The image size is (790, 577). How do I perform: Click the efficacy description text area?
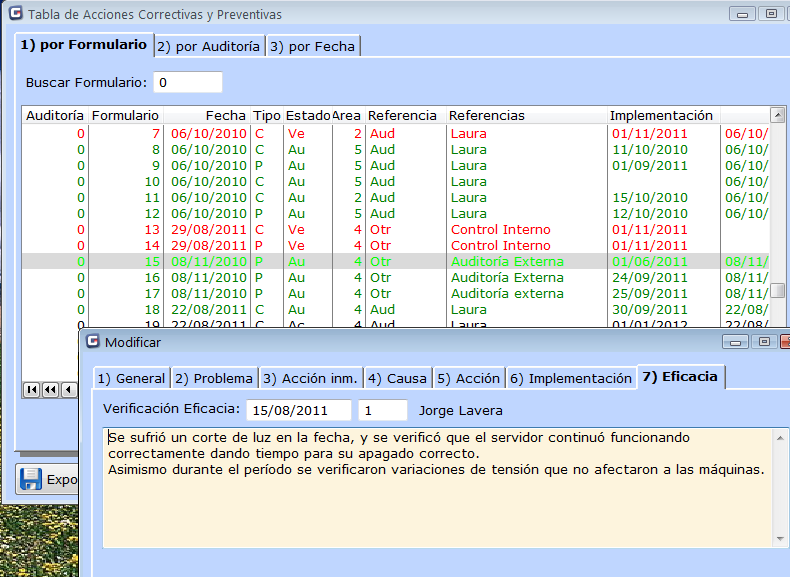point(438,500)
